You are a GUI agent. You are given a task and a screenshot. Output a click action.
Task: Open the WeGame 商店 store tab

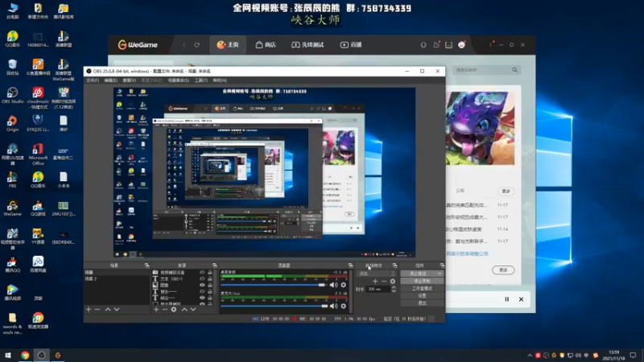266,45
